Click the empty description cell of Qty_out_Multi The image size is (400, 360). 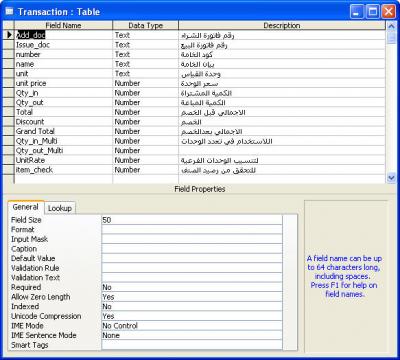click(x=282, y=151)
